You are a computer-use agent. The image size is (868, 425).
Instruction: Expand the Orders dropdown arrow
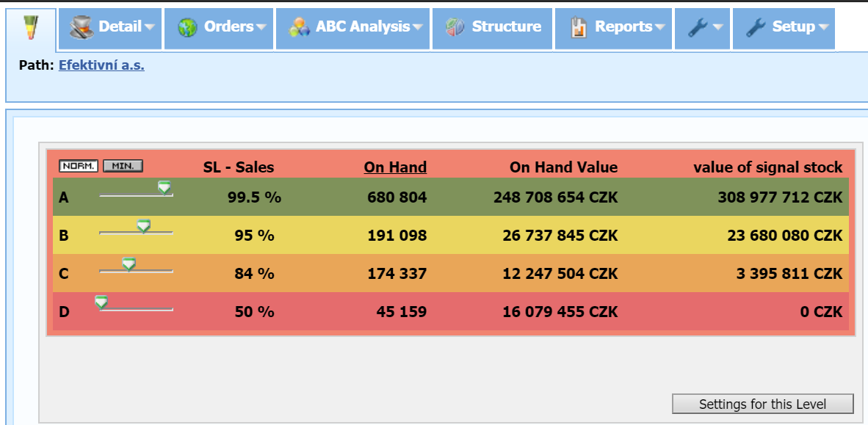point(261,28)
